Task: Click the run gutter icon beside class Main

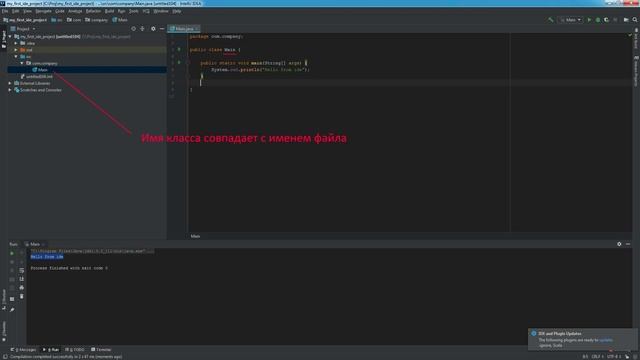Action: click(179, 49)
